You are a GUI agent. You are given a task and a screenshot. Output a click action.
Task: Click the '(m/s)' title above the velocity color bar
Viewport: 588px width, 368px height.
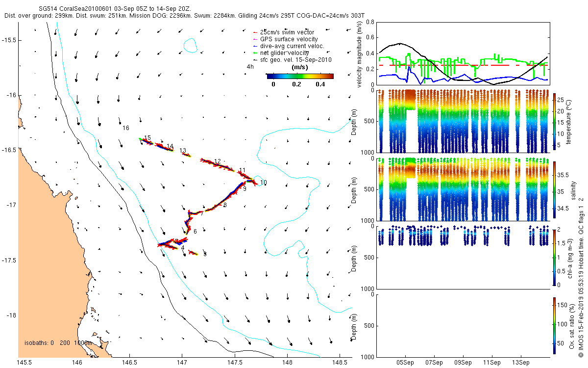pos(299,67)
